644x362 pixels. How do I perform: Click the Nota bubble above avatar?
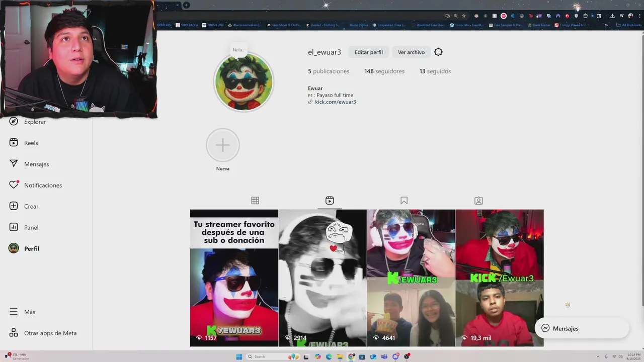[x=238, y=50]
